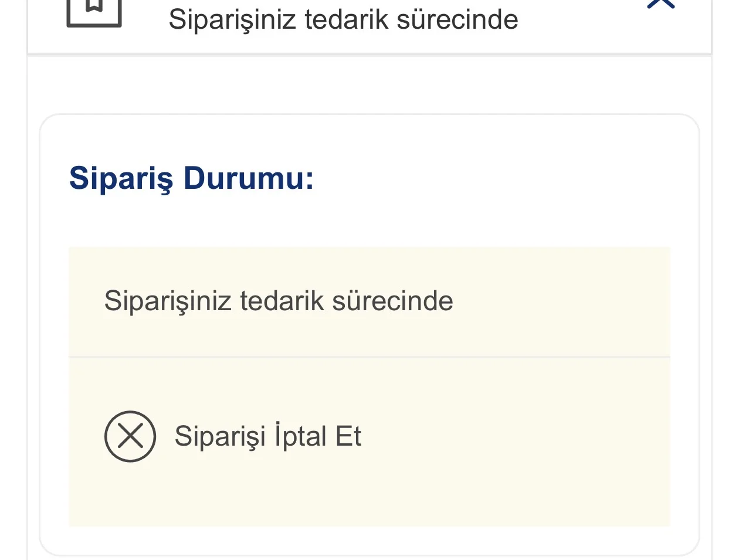
Task: Click the word "sürecinde" in the top header
Action: point(457,19)
